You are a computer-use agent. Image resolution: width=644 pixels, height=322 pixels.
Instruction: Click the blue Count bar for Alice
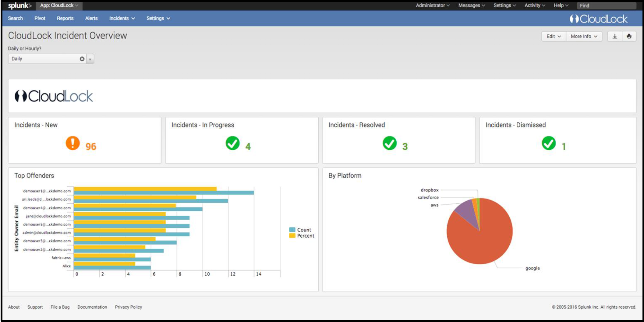pyautogui.click(x=112, y=268)
